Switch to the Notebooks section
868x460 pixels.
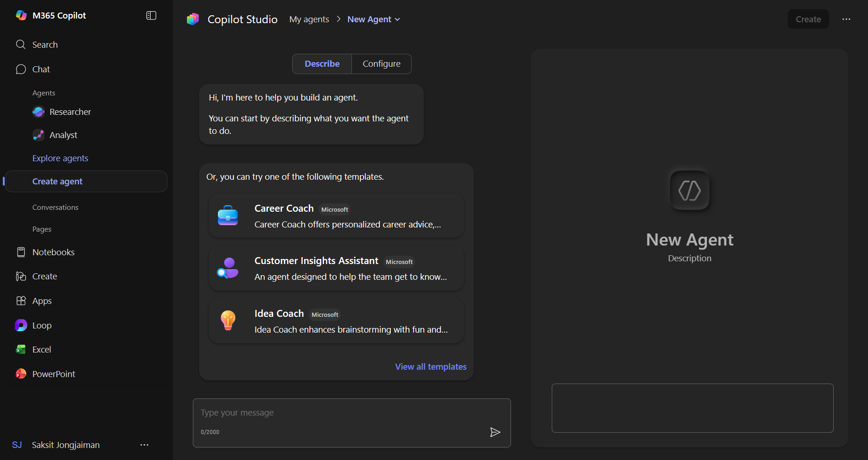click(x=53, y=252)
